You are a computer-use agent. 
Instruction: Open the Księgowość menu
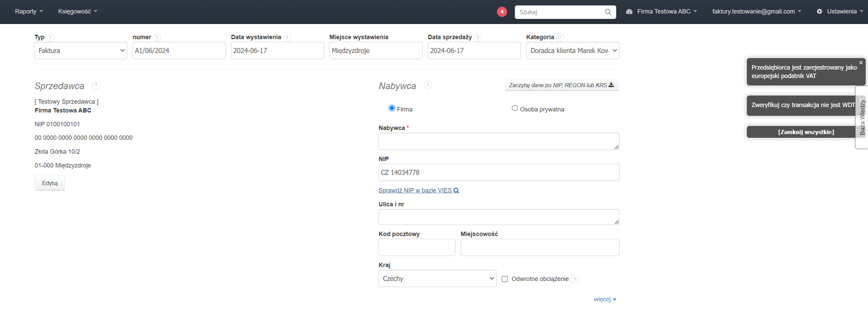click(78, 11)
